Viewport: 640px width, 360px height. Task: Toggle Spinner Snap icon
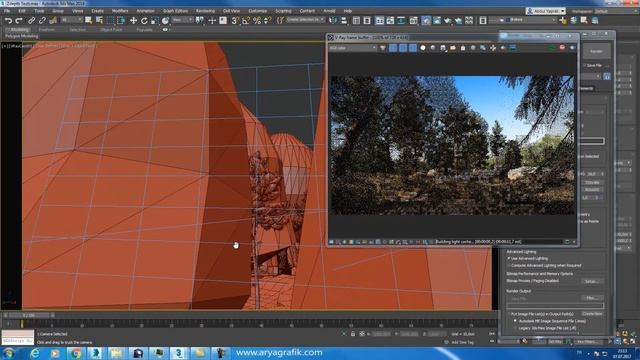coord(267,20)
